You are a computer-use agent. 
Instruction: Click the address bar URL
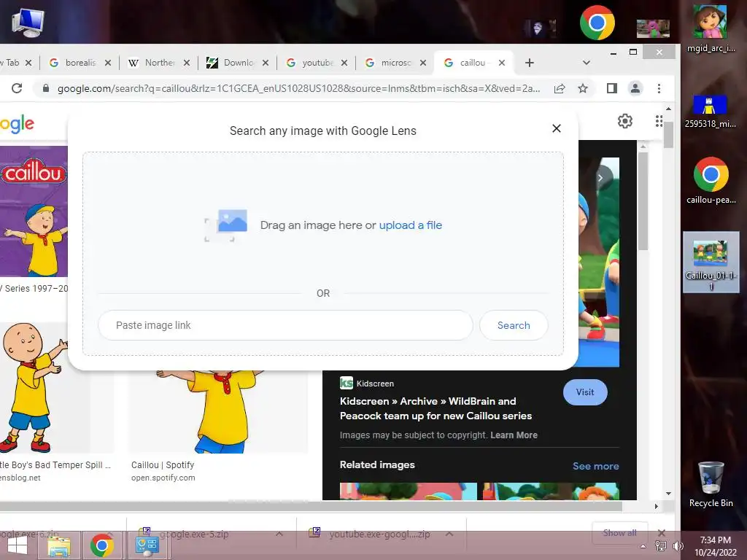tap(298, 88)
